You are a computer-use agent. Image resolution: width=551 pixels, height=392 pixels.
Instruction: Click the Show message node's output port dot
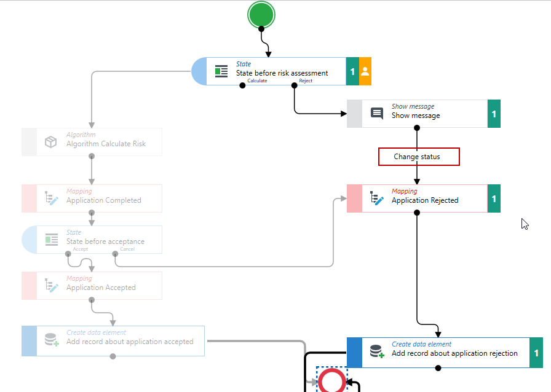click(417, 128)
